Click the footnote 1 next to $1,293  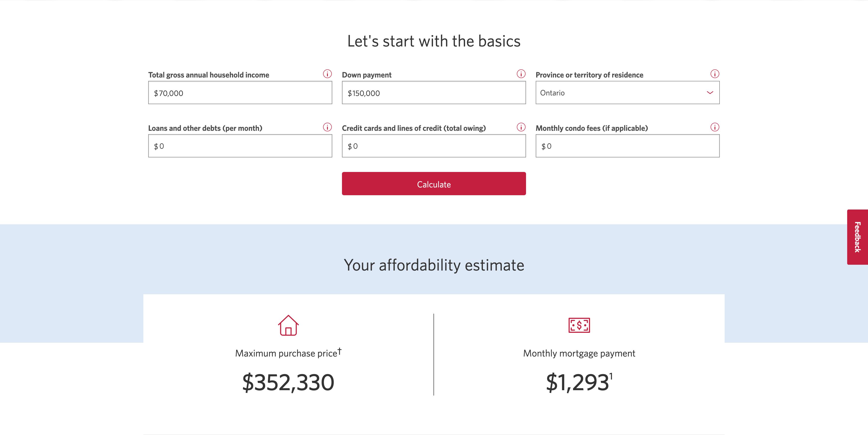611,376
